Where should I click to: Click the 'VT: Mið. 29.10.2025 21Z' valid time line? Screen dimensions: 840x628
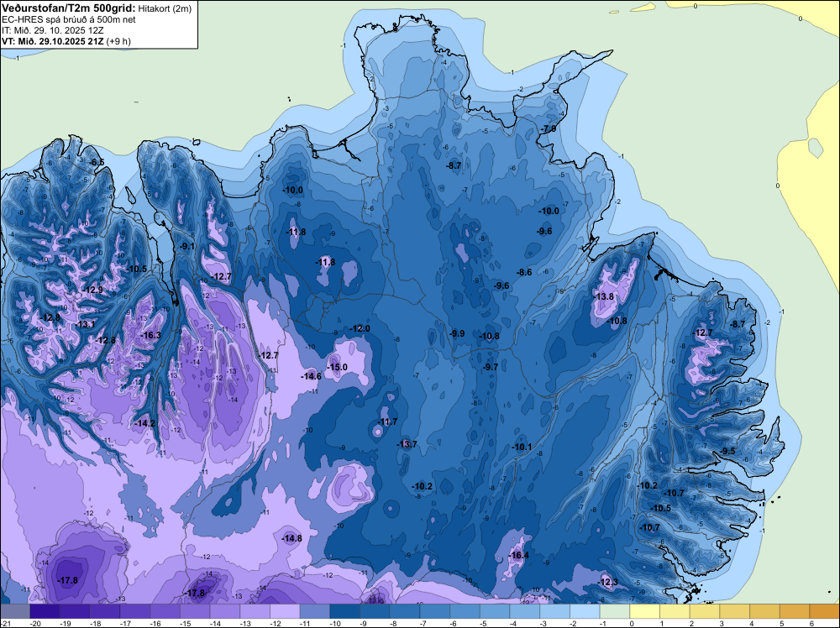pos(52,41)
